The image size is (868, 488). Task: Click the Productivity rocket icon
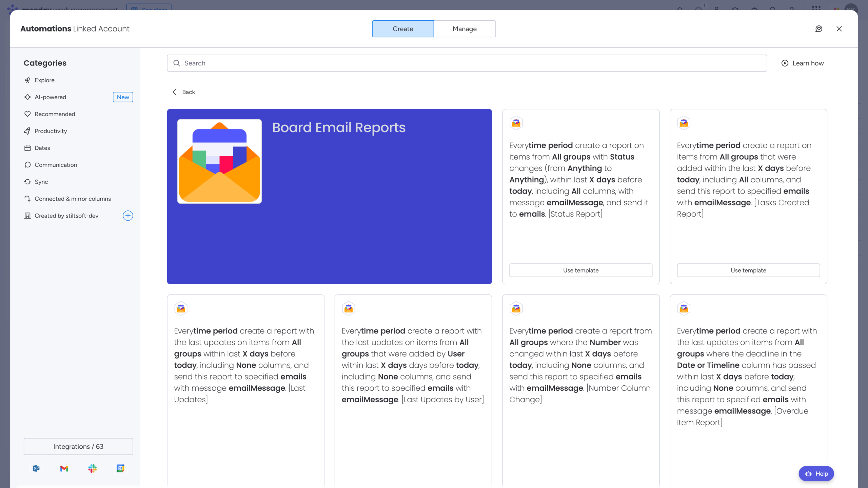(27, 131)
